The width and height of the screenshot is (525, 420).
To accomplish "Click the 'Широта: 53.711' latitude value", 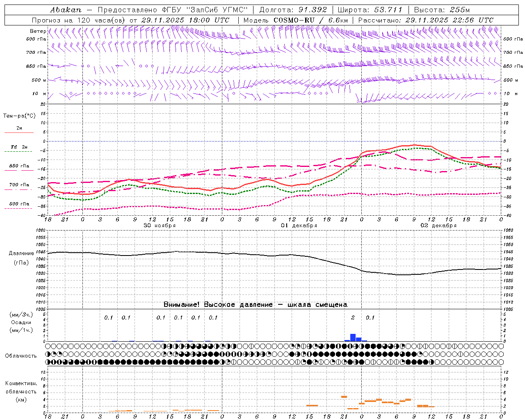I will click(x=370, y=9).
